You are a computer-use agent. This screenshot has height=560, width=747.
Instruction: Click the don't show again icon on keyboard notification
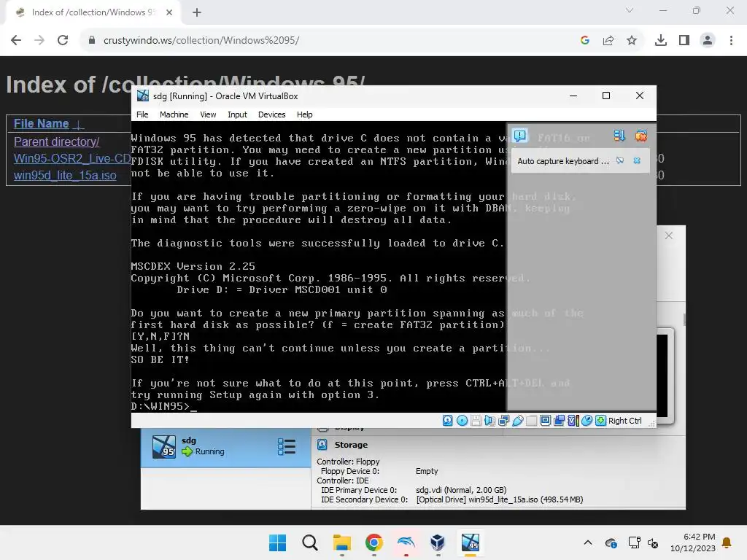tap(620, 161)
